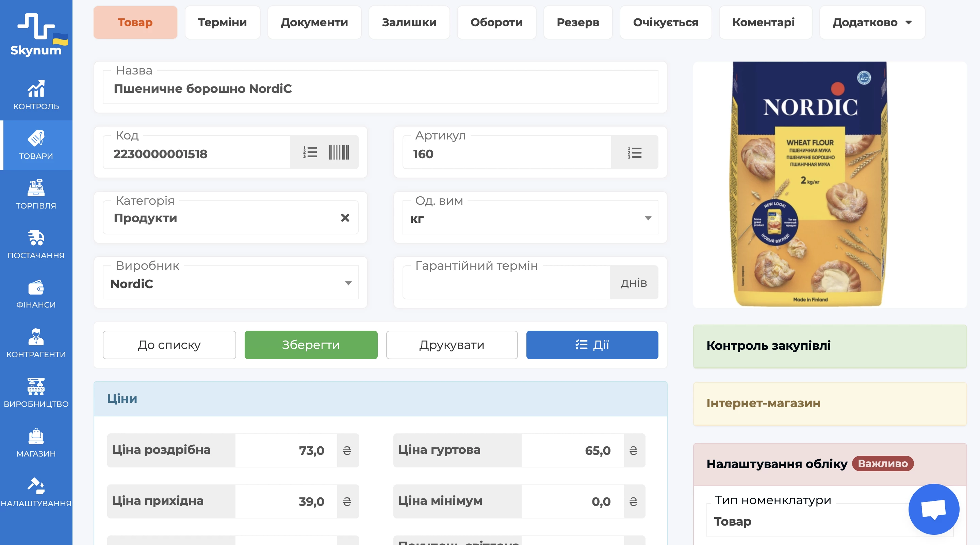Switch to the Товар tab
Image resolution: width=980 pixels, height=545 pixels.
[x=135, y=22]
